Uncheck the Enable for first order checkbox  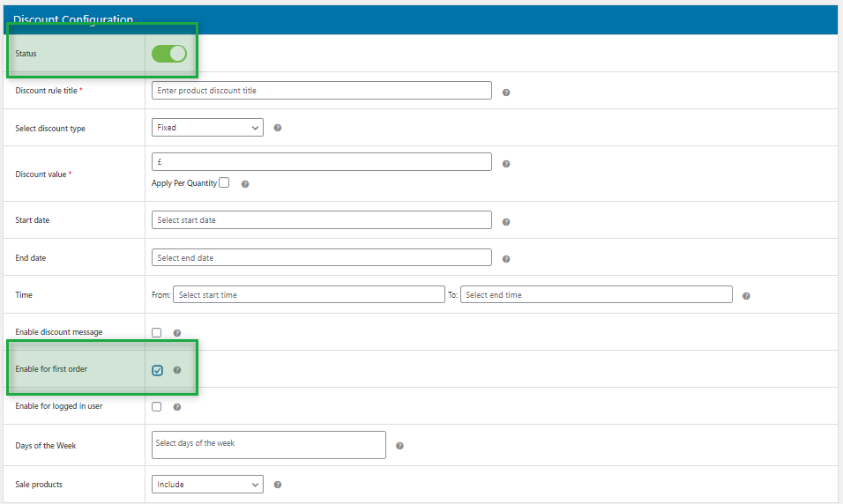[x=157, y=370]
